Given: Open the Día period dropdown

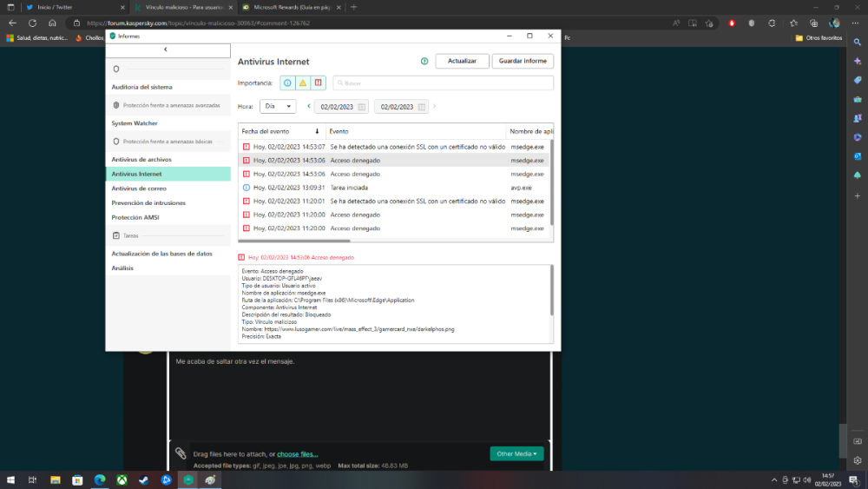Looking at the screenshot, I should point(278,106).
